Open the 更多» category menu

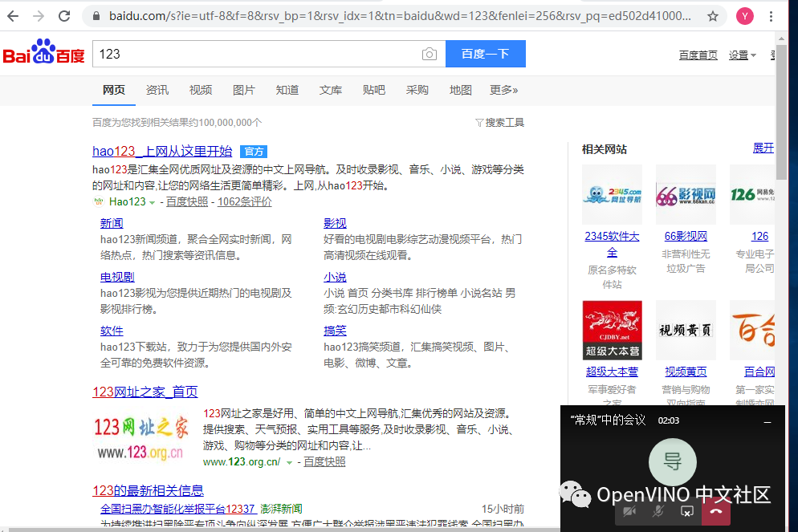(x=504, y=90)
